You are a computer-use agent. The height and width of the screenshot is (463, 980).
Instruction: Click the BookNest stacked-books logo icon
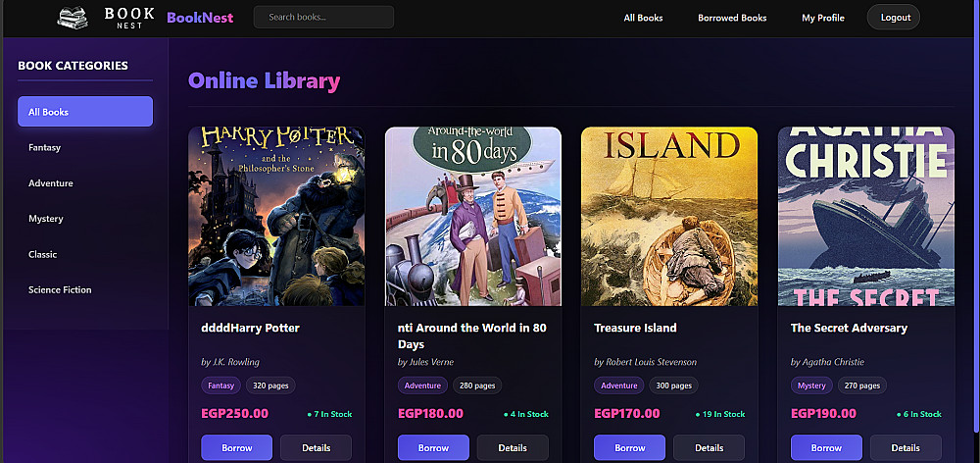click(x=73, y=18)
